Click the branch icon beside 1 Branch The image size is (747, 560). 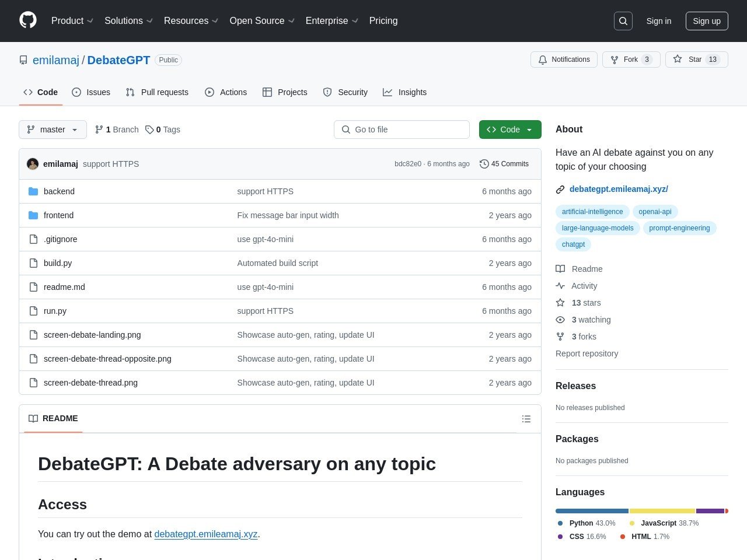[x=99, y=129]
